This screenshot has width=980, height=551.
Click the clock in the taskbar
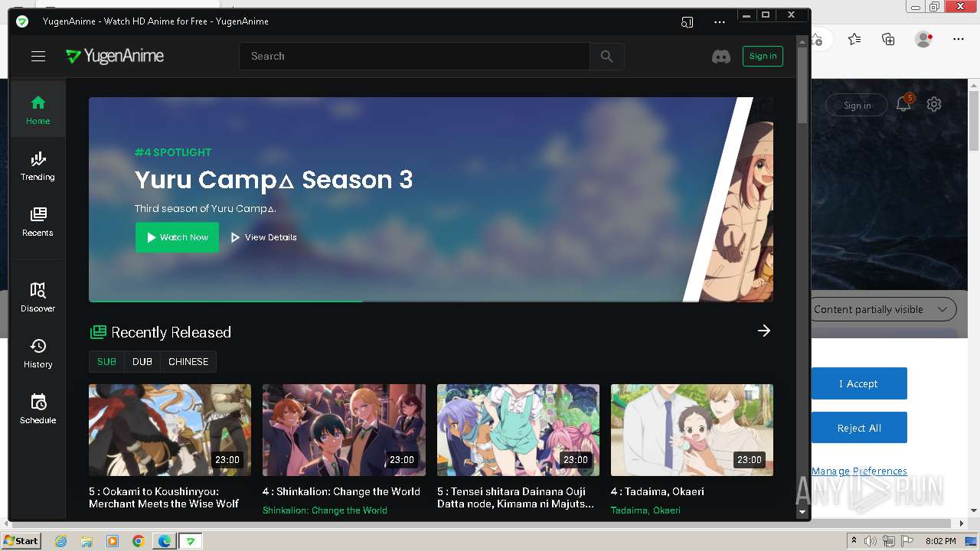(940, 541)
